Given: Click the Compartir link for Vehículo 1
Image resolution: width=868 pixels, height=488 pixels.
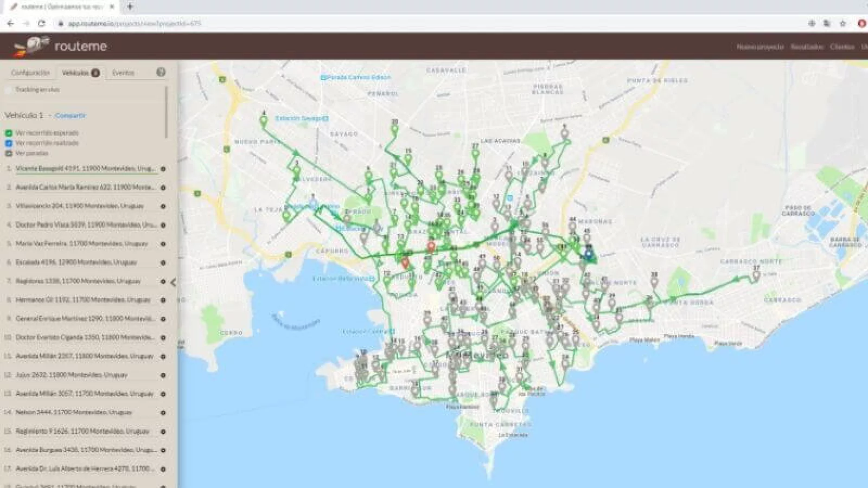Looking at the screenshot, I should [x=70, y=115].
